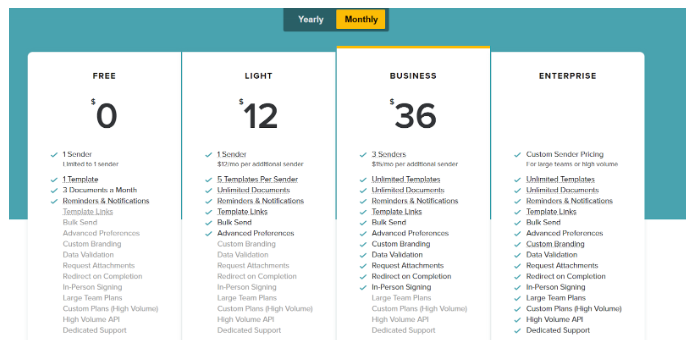Click greyed 'Bulk Send' in Free plan
699x361 pixels.
[80, 222]
